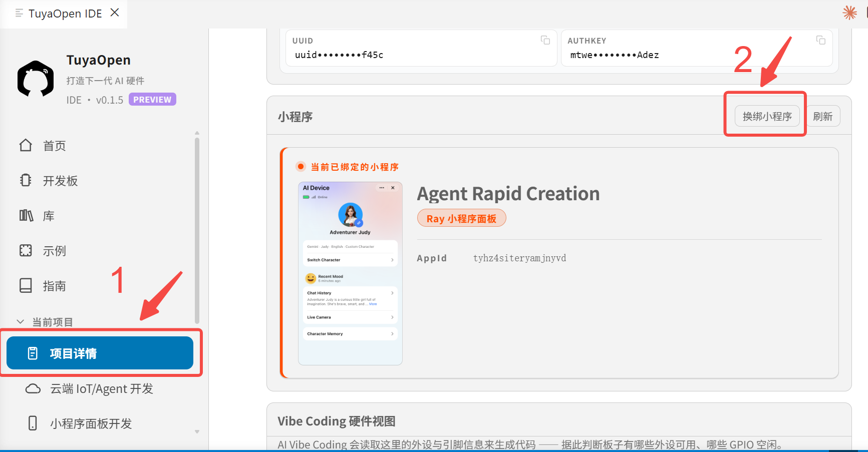Close the TuyaOpen IDE tab
This screenshot has height=452, width=868.
(x=115, y=13)
